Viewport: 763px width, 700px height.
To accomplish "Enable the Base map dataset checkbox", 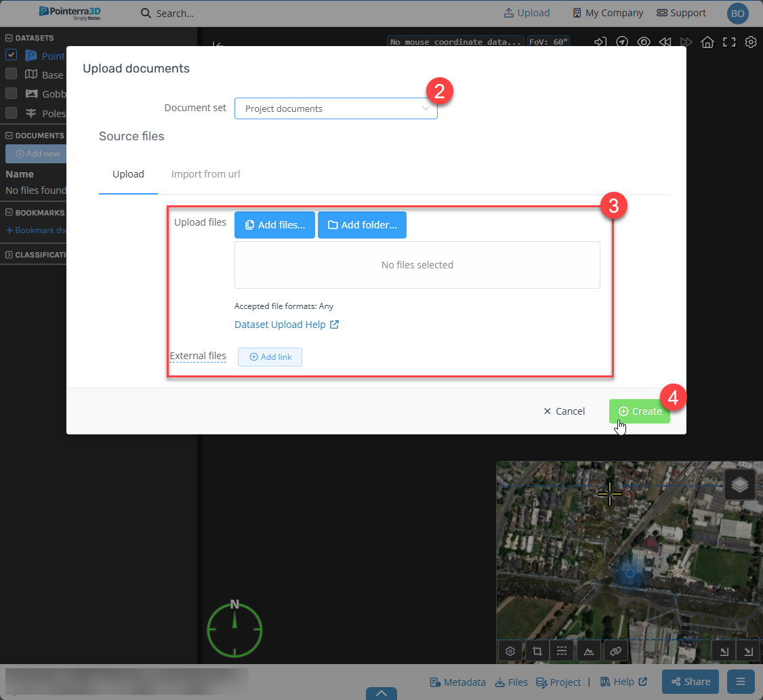I will [x=12, y=74].
